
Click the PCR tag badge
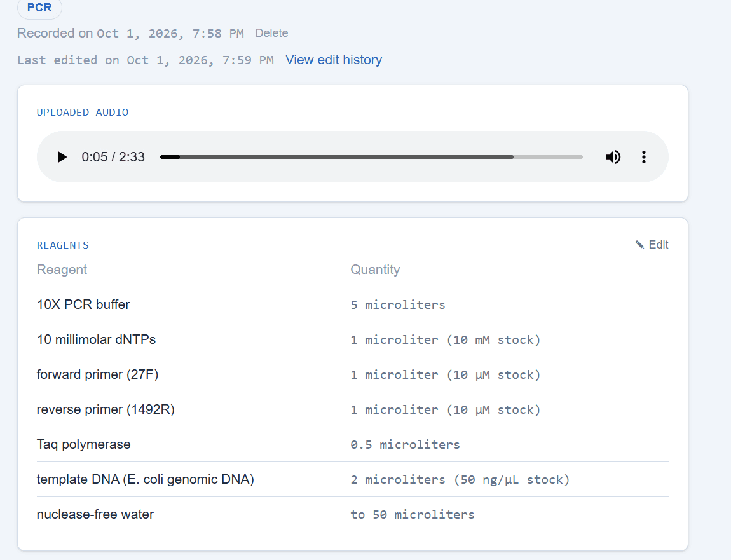coord(39,8)
